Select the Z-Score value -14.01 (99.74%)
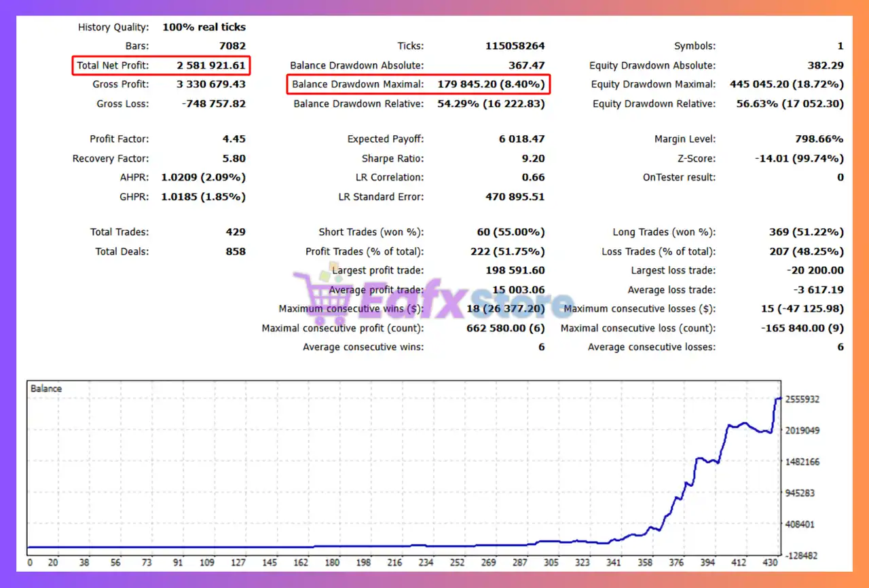The height and width of the screenshot is (588, 869). pyautogui.click(x=799, y=158)
